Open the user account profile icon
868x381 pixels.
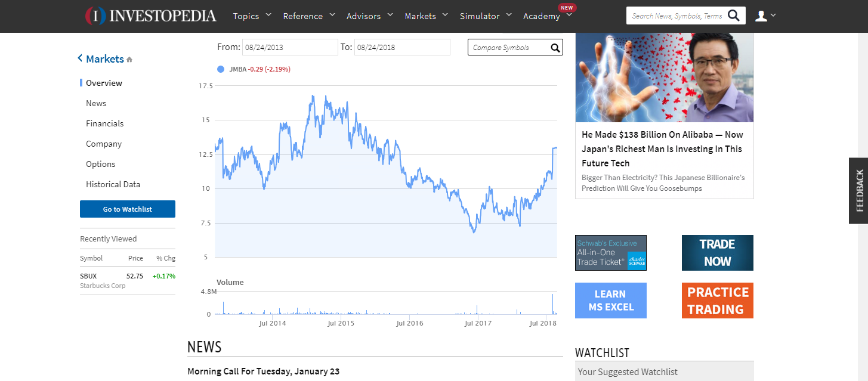click(x=761, y=16)
